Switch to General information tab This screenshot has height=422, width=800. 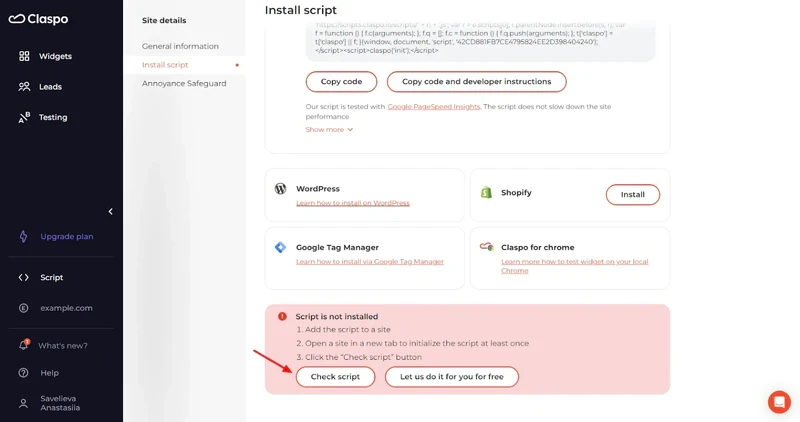point(180,46)
